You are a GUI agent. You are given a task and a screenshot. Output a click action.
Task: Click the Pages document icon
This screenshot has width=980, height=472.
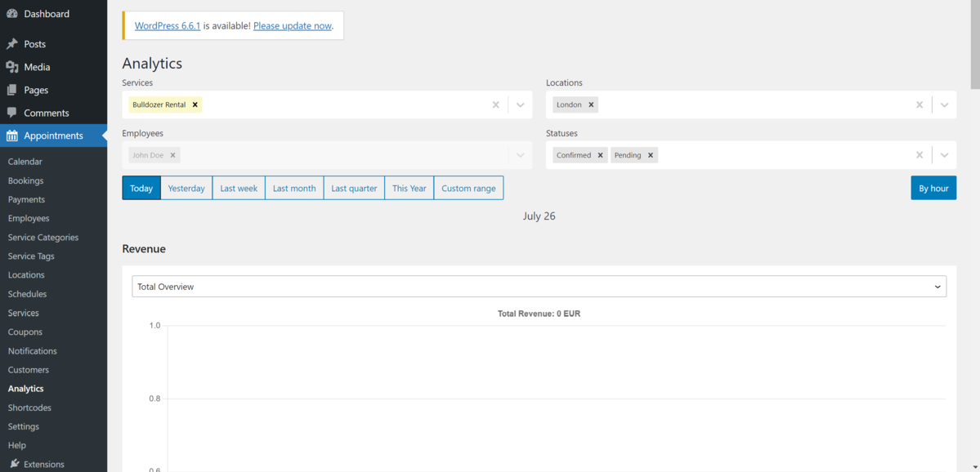[x=12, y=90]
